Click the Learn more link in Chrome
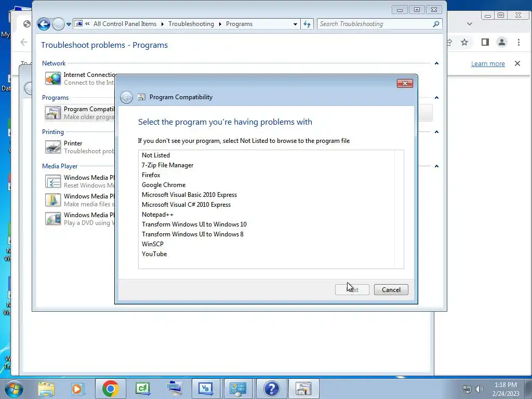 (488, 63)
